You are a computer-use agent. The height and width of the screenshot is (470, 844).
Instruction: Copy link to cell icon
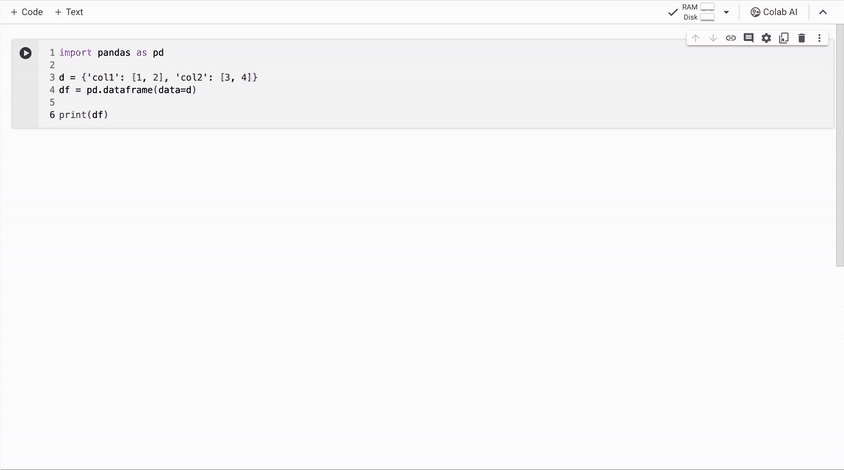[730, 38]
